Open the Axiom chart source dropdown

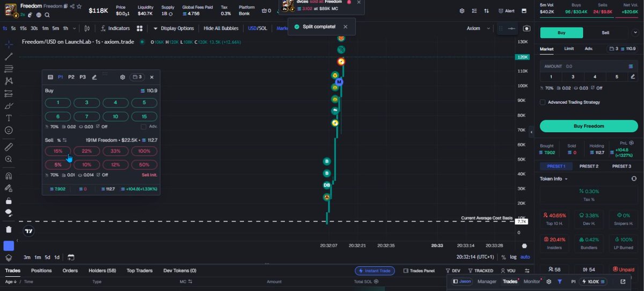click(x=478, y=28)
